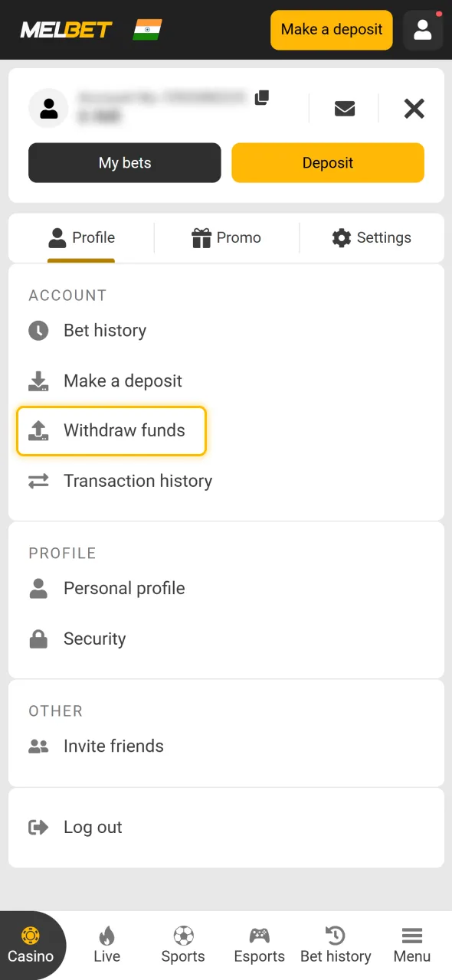Screen dimensions: 452x980
Task: Tap the account avatar in the top bar
Action: (422, 30)
